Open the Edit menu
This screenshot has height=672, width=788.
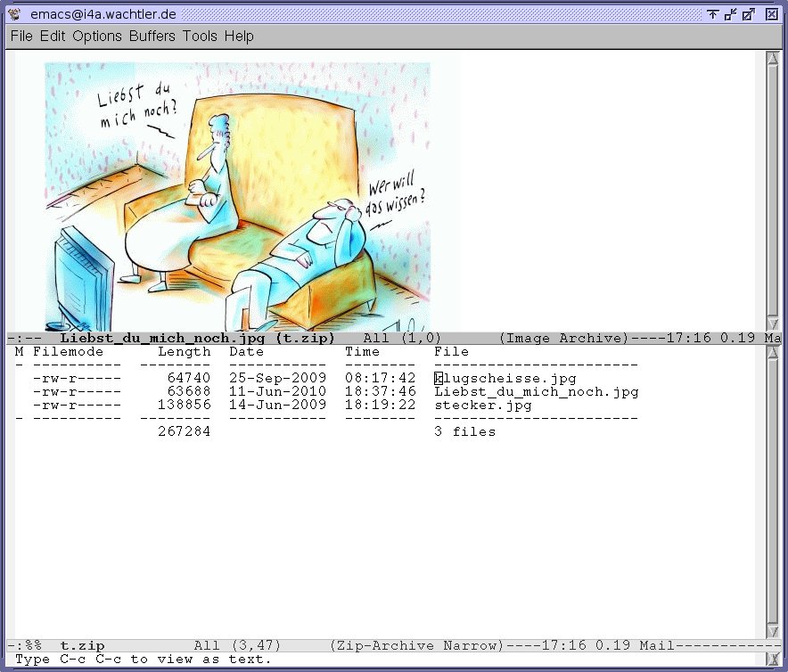(53, 37)
